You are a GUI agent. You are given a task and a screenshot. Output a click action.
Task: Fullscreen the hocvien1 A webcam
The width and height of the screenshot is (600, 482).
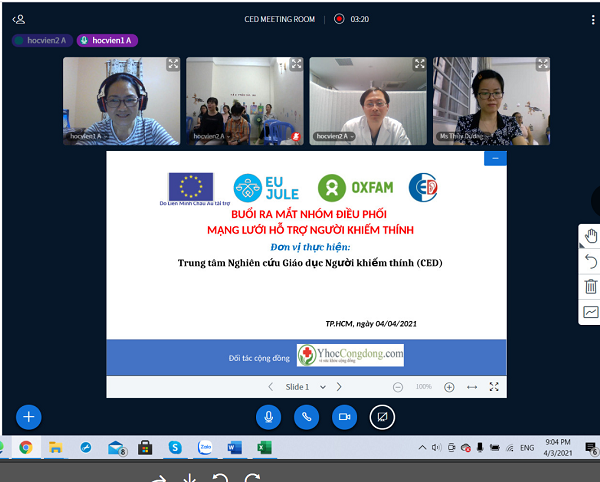click(x=173, y=64)
